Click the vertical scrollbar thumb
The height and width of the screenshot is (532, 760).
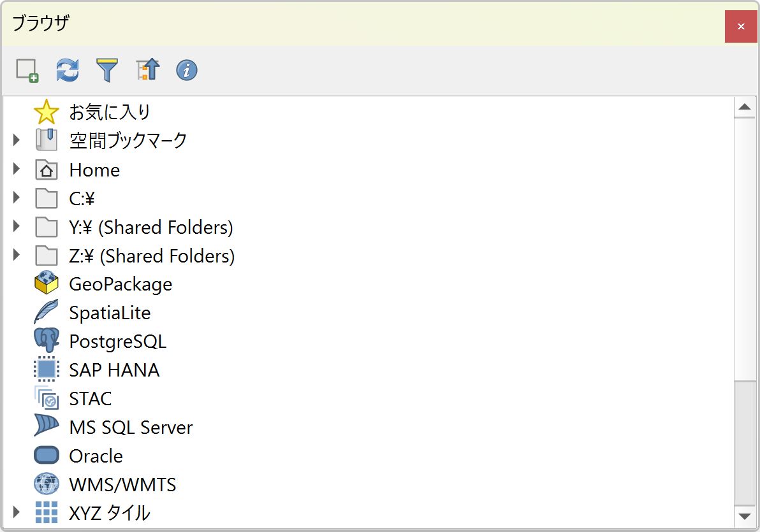pyautogui.click(x=745, y=249)
